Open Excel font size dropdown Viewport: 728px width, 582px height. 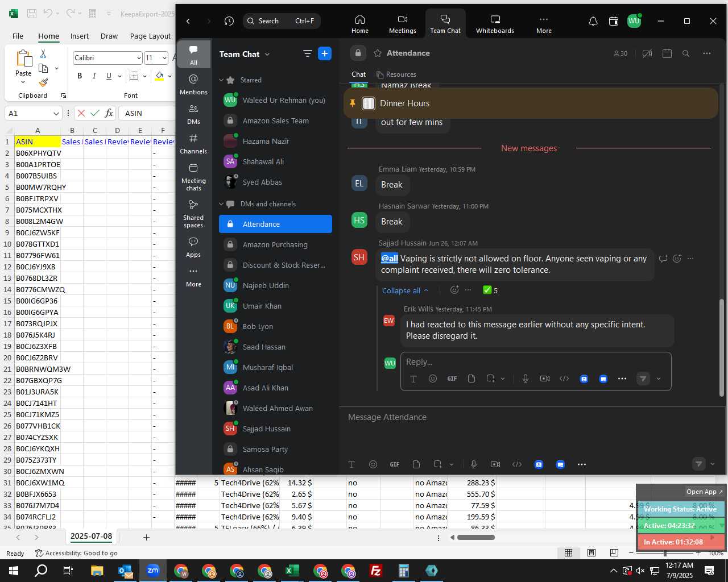click(165, 58)
